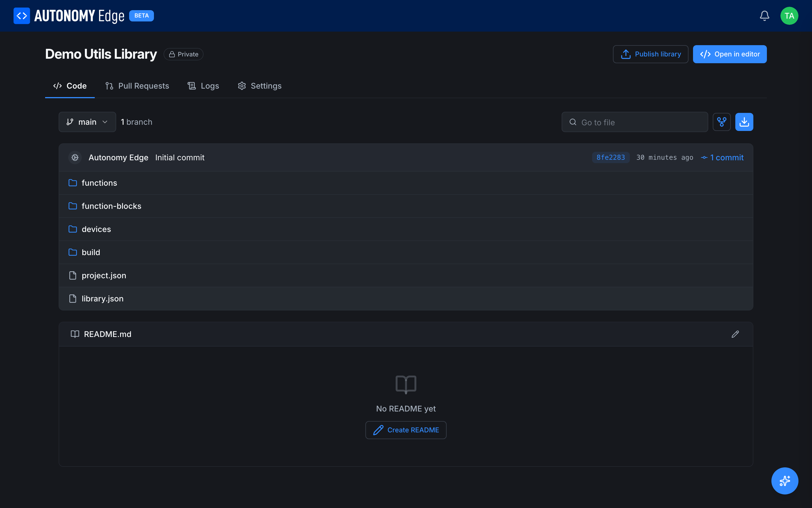
Task: Switch to the Settings tab
Action: tap(259, 86)
